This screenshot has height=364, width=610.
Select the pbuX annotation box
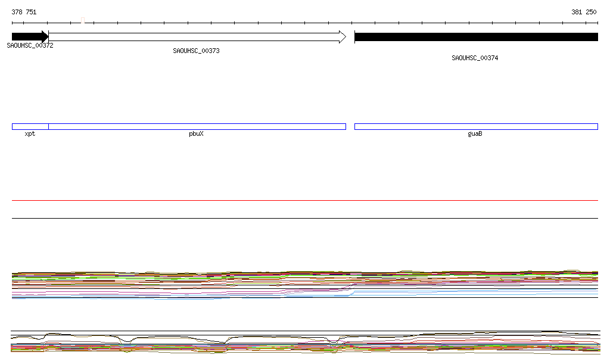coord(197,126)
